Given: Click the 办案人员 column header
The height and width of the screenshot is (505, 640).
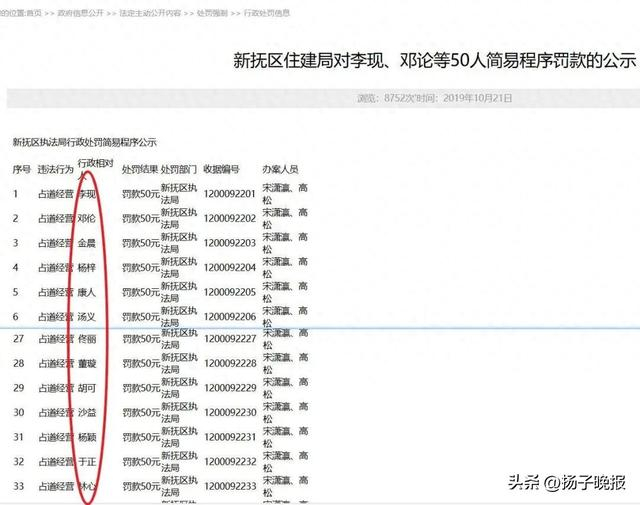Looking at the screenshot, I should (x=280, y=169).
